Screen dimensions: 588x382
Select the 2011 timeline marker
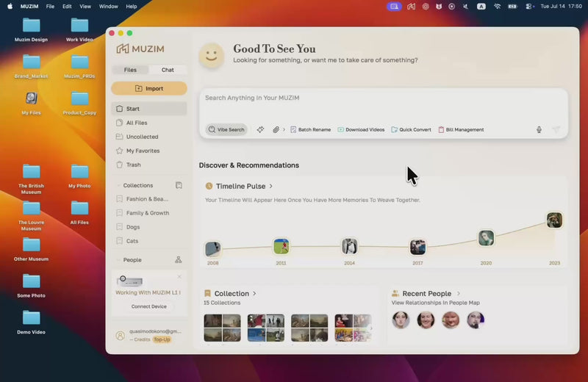(x=282, y=247)
